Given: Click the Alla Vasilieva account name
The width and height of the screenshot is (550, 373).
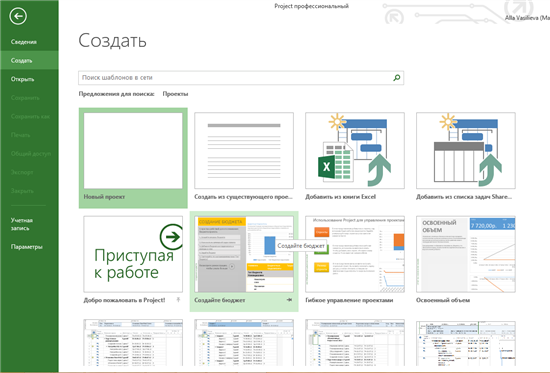Looking at the screenshot, I should click(527, 18).
